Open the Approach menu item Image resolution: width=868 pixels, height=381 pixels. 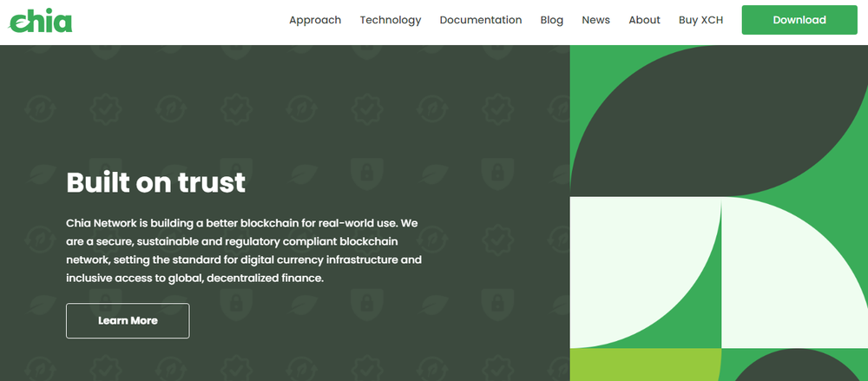click(x=315, y=20)
